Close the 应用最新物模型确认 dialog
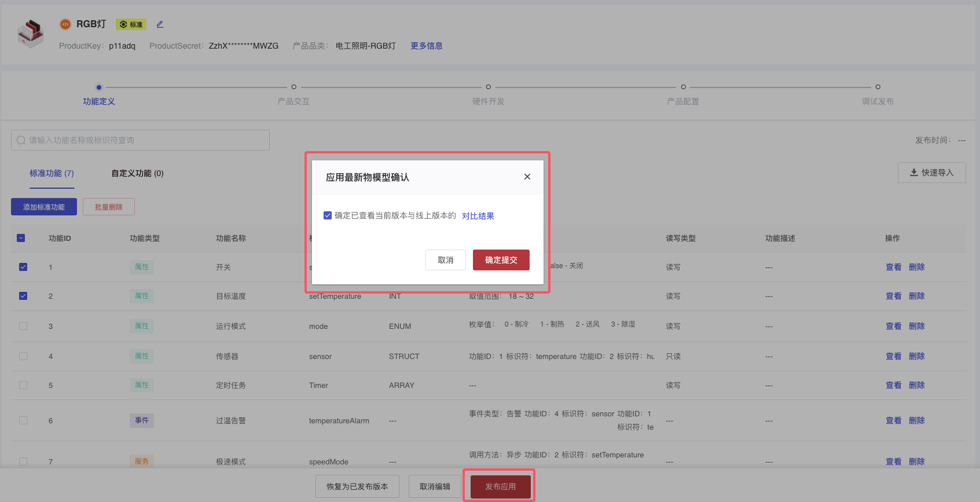Image resolution: width=980 pixels, height=502 pixels. (x=527, y=177)
